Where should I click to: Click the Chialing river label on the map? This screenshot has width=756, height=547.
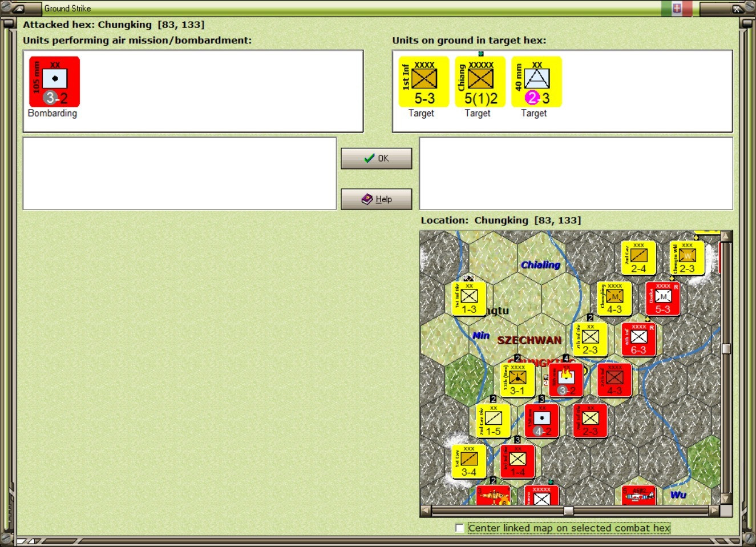[x=540, y=265]
